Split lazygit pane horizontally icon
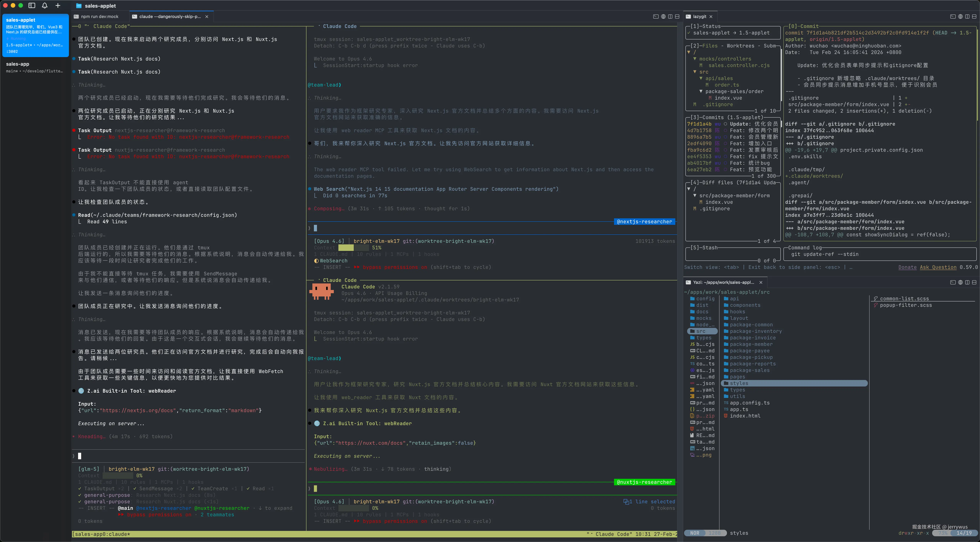 point(974,16)
